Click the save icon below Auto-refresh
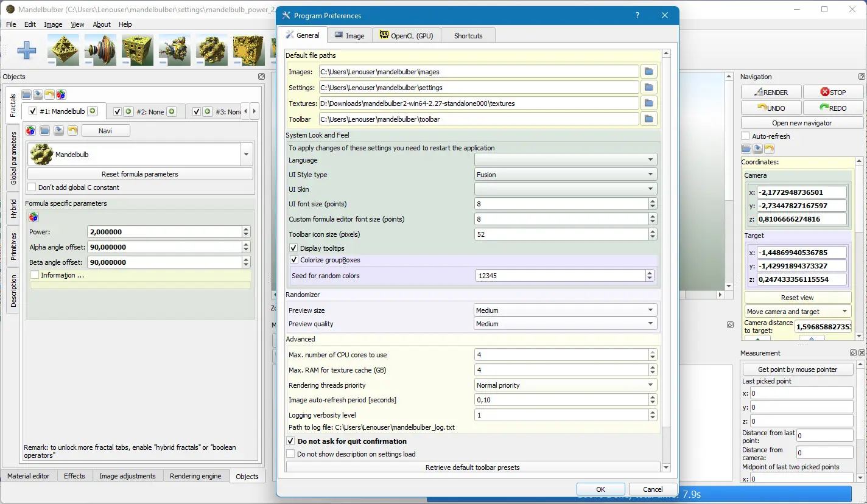This screenshot has height=504, width=867. [757, 149]
